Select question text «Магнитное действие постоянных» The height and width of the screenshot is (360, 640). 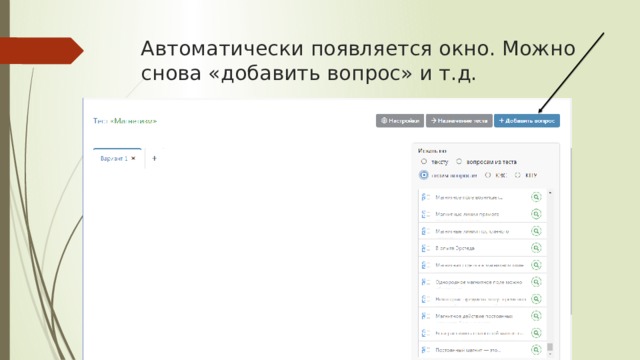(474, 316)
